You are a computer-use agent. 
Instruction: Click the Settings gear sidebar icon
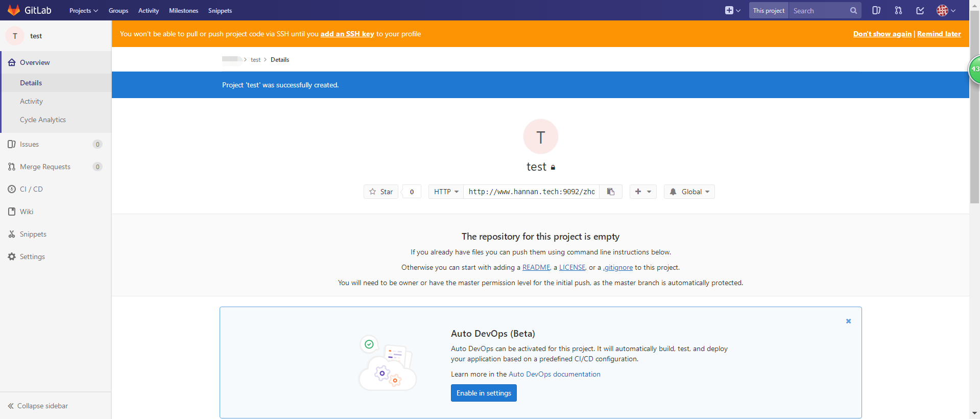click(x=12, y=257)
